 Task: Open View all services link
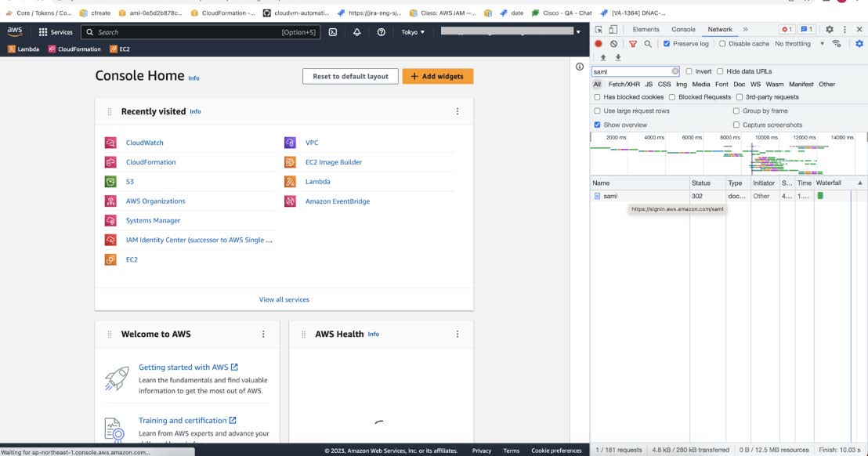(x=284, y=299)
